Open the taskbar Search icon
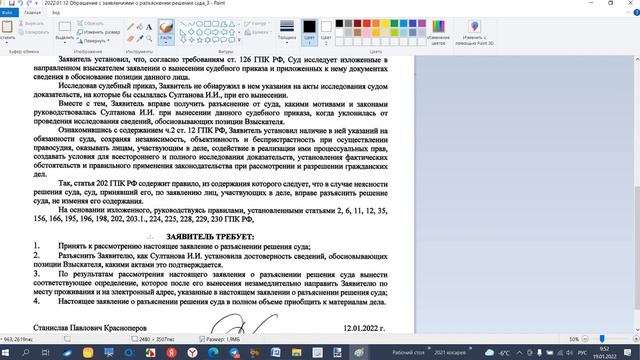Screen dimensions: 640x360 tap(26, 352)
